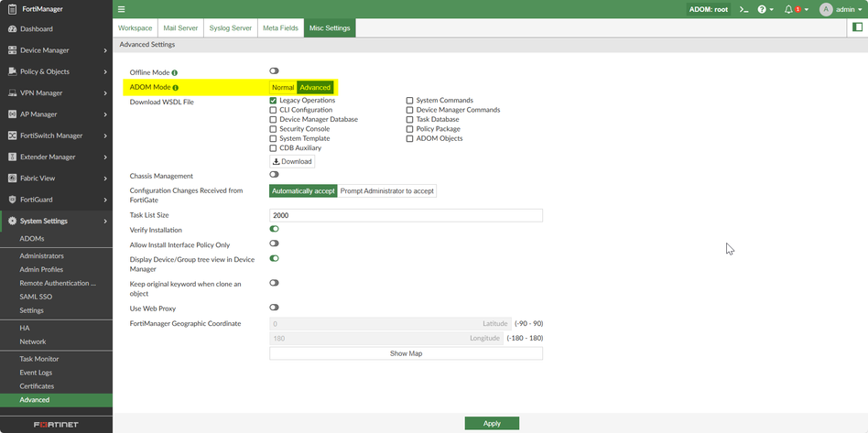The width and height of the screenshot is (868, 433).
Task: Click the FortiGuard shield icon
Action: point(12,200)
